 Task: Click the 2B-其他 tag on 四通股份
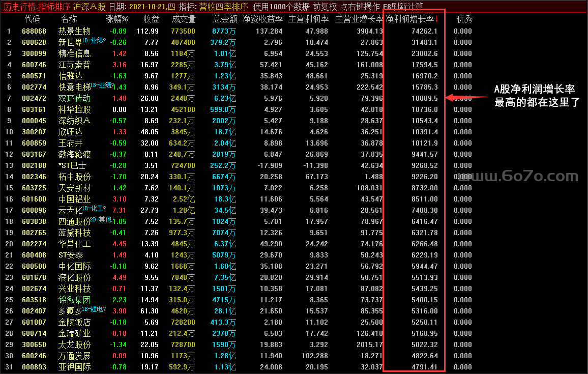(x=101, y=219)
